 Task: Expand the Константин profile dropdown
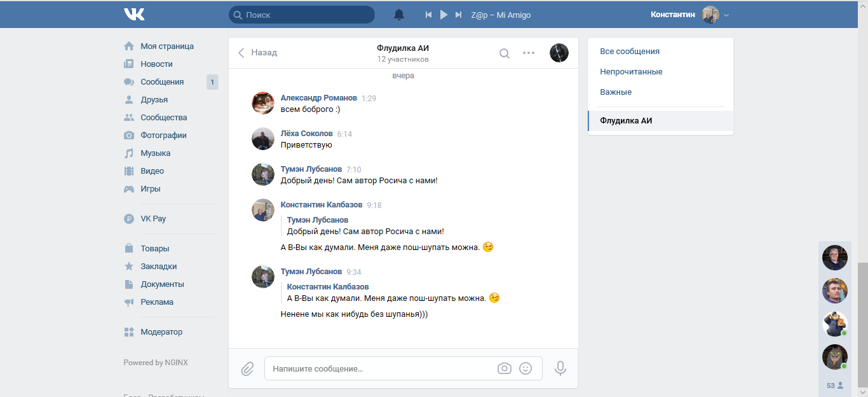click(x=726, y=15)
